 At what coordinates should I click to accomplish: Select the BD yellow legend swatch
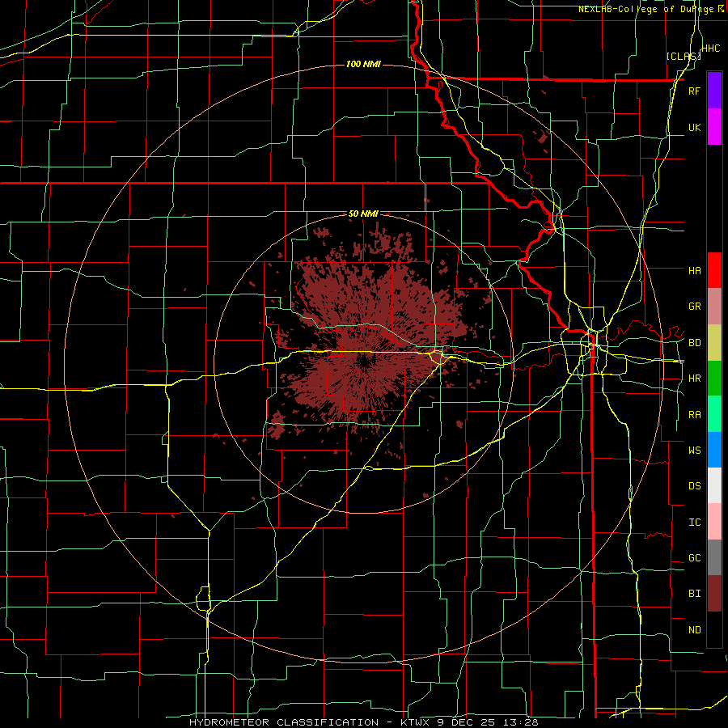click(x=714, y=342)
